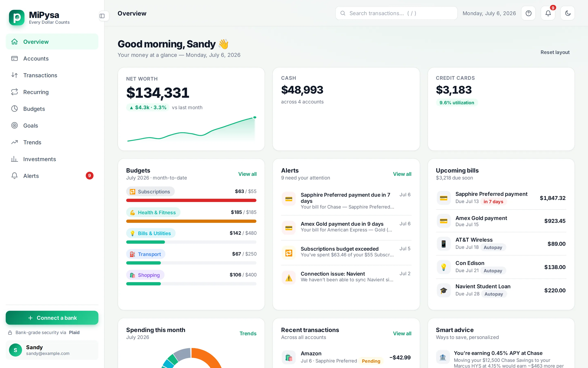Click the AT&T Wireless phone icon
Screen dimensions: 588x368
point(444,244)
